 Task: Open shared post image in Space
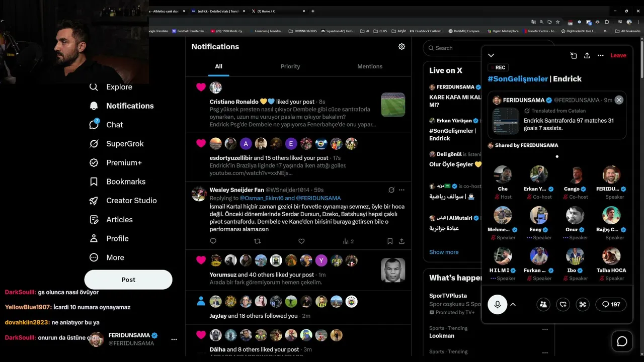(506, 121)
